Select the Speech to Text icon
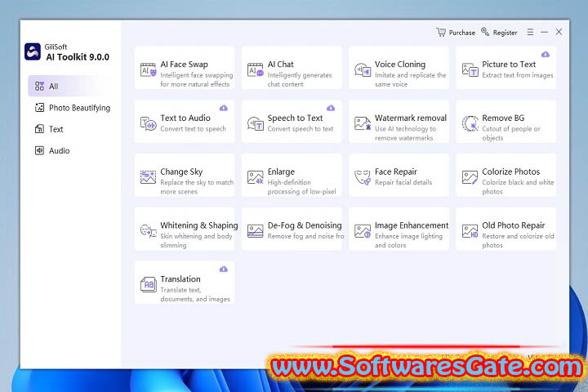Screen dimensions: 588x392 coord(256,123)
